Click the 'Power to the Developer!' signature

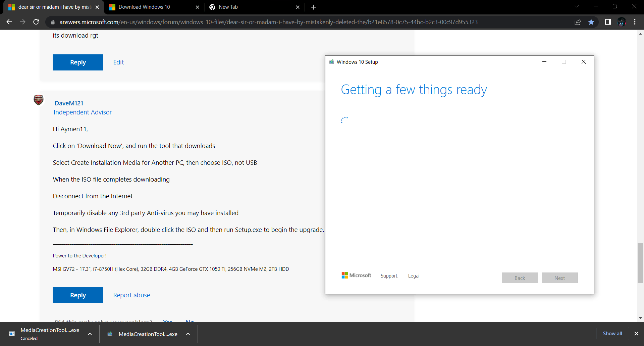(x=79, y=256)
